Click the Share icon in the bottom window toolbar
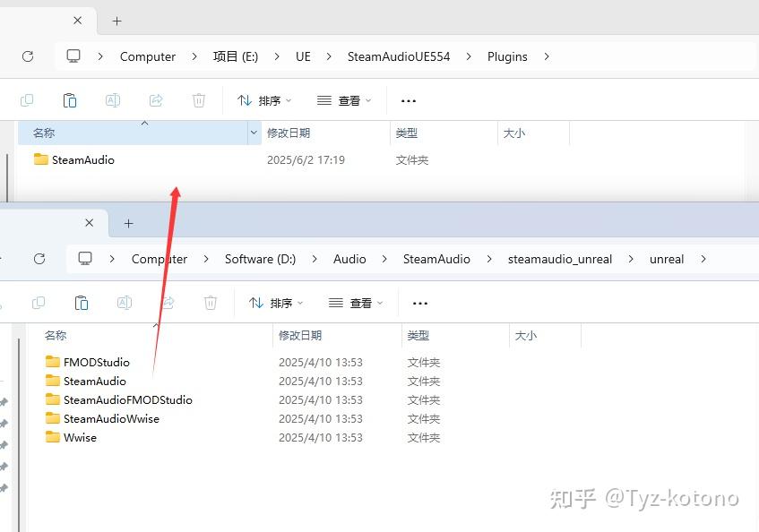This screenshot has width=759, height=532. (168, 303)
